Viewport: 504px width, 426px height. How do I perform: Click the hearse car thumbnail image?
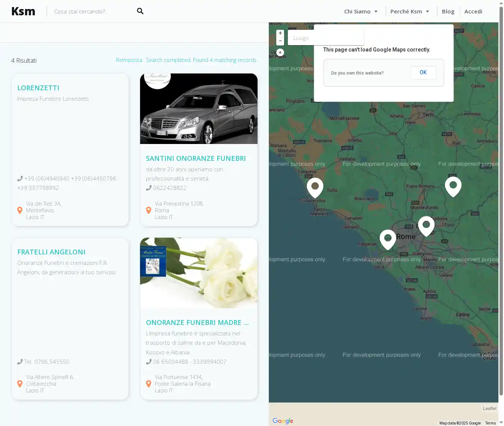pos(199,109)
